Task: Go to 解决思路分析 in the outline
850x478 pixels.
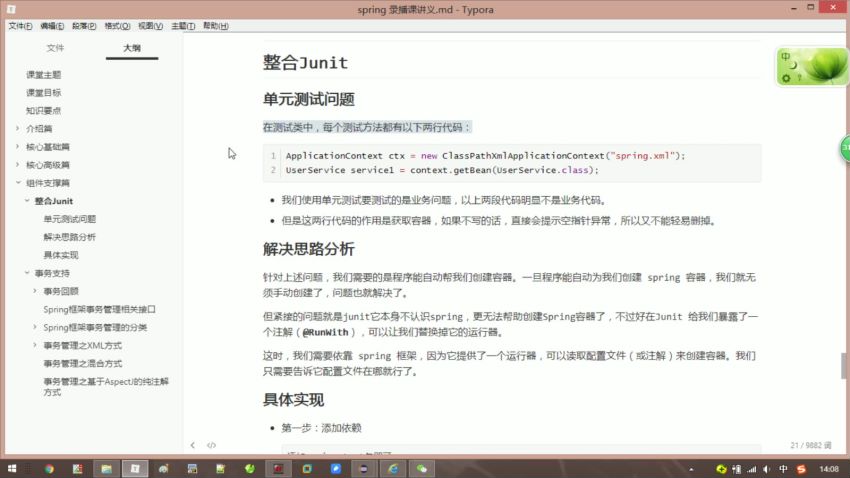Action: [70, 237]
